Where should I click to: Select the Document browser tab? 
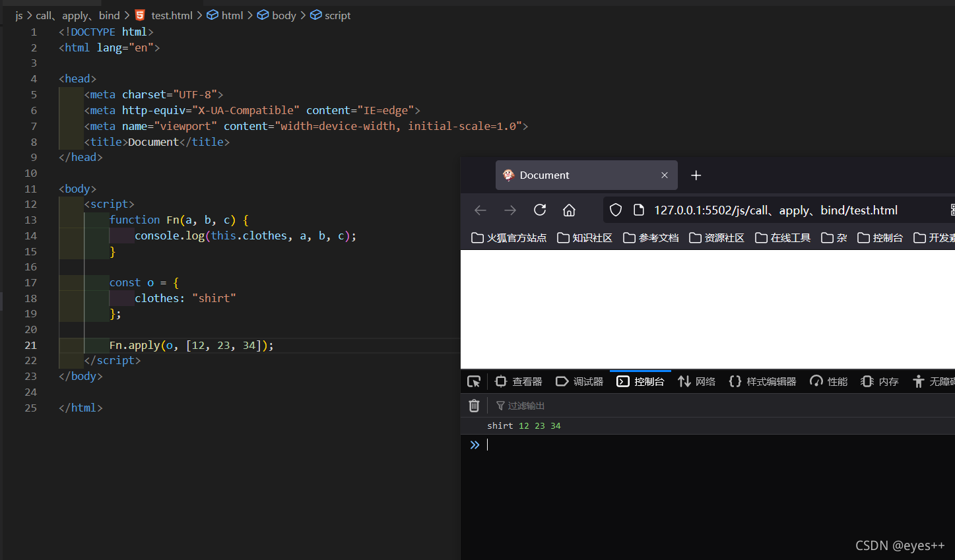point(586,175)
